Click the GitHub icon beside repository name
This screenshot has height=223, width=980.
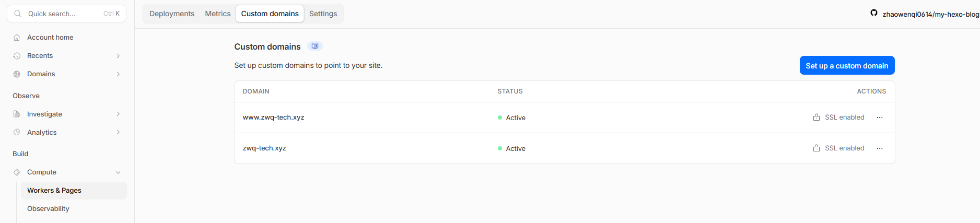(x=874, y=13)
